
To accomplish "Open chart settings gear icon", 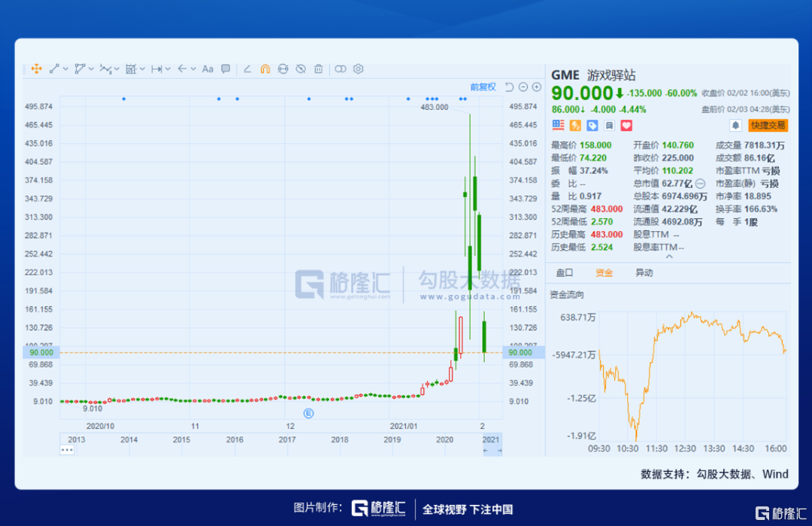I will [359, 68].
